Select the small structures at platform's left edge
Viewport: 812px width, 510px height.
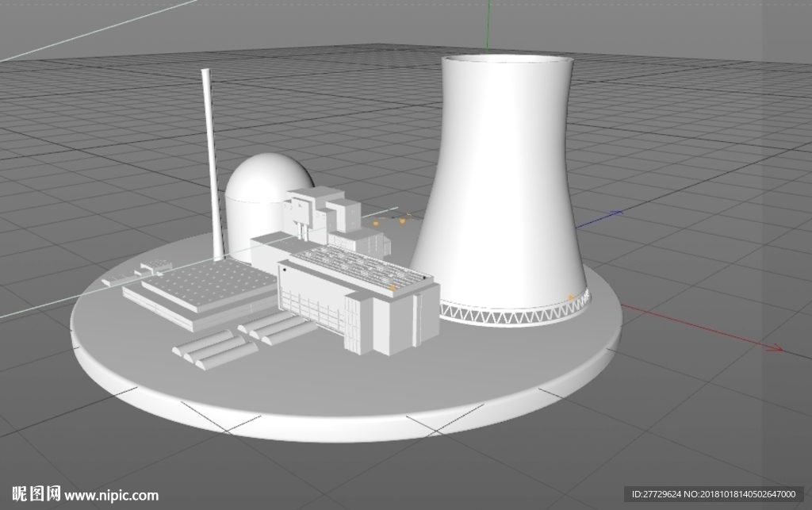[x=137, y=274]
